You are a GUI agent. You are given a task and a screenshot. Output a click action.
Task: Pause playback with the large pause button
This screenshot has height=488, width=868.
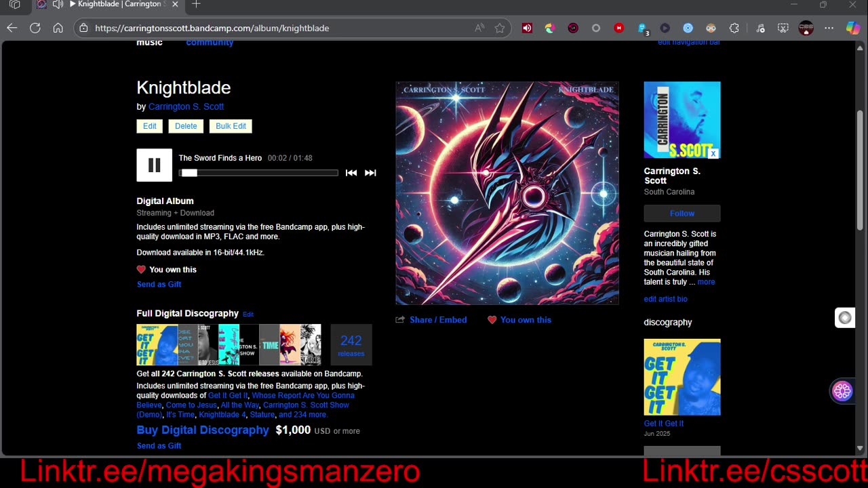click(x=154, y=165)
